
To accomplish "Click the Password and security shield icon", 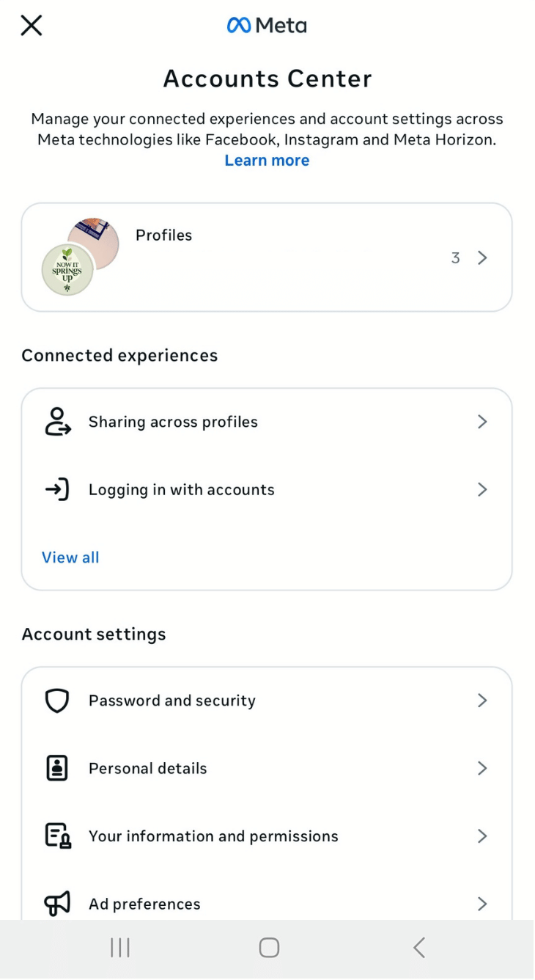I will coord(57,701).
